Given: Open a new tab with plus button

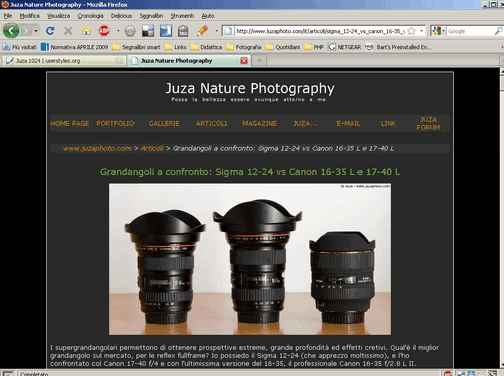Looking at the screenshot, I should point(259,61).
